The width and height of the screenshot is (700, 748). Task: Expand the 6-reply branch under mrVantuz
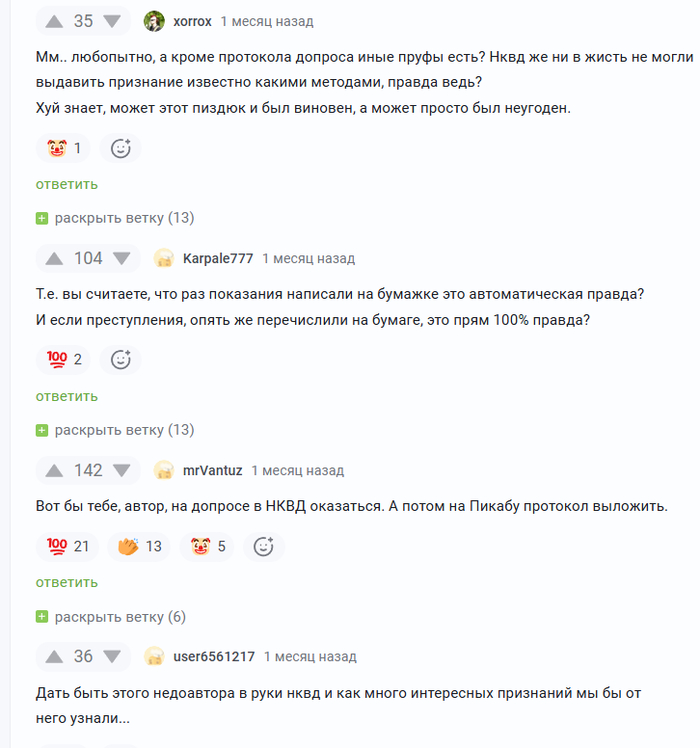click(x=111, y=617)
